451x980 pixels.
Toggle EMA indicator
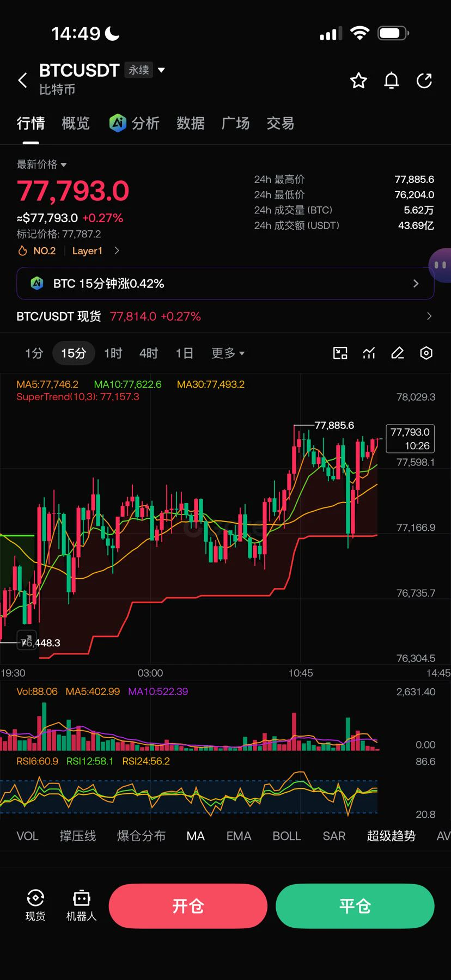pyautogui.click(x=239, y=836)
